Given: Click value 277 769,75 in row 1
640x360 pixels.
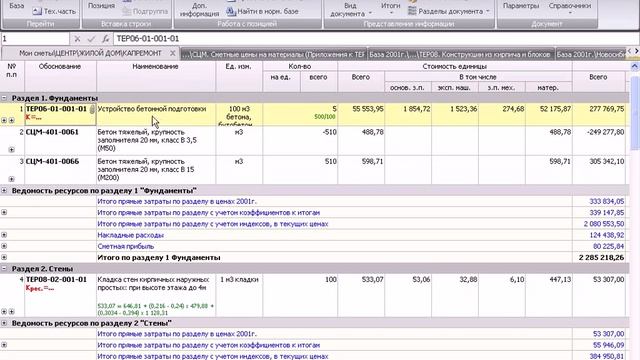Looking at the screenshot, I should 607,109.
